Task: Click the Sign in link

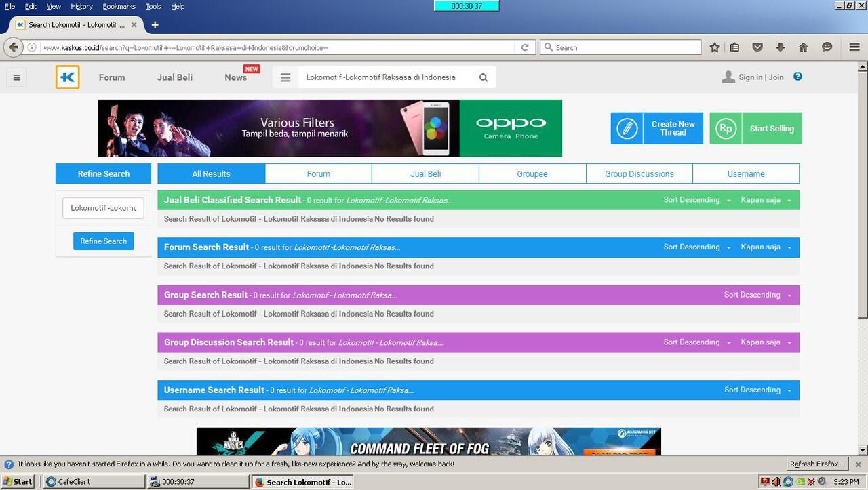Action: 751,77
